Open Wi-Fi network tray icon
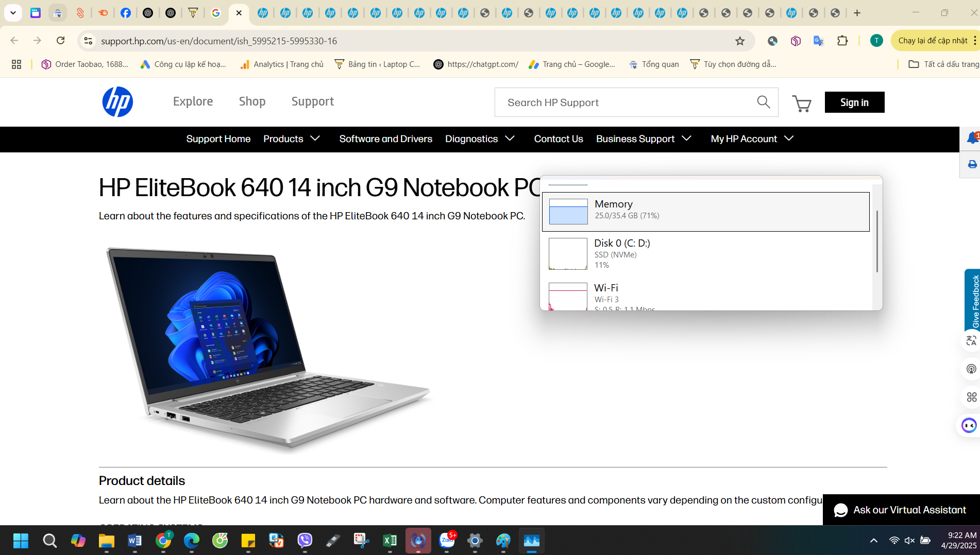The image size is (980, 555). tap(894, 541)
